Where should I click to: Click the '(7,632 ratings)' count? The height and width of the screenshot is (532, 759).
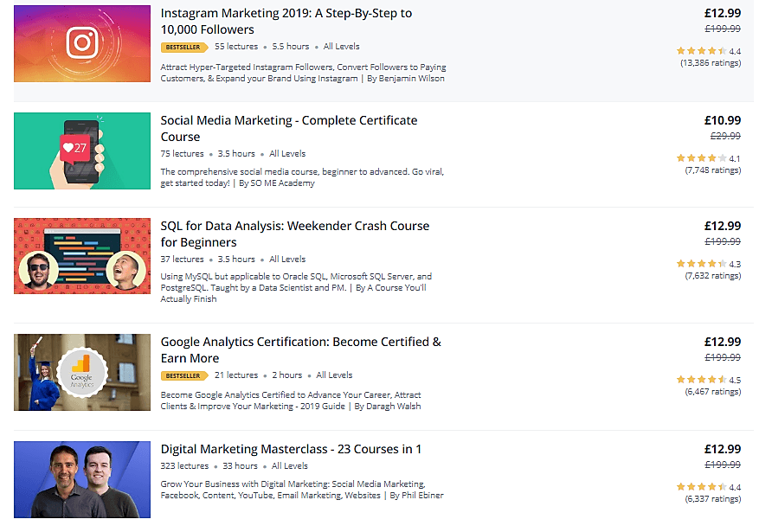[713, 276]
